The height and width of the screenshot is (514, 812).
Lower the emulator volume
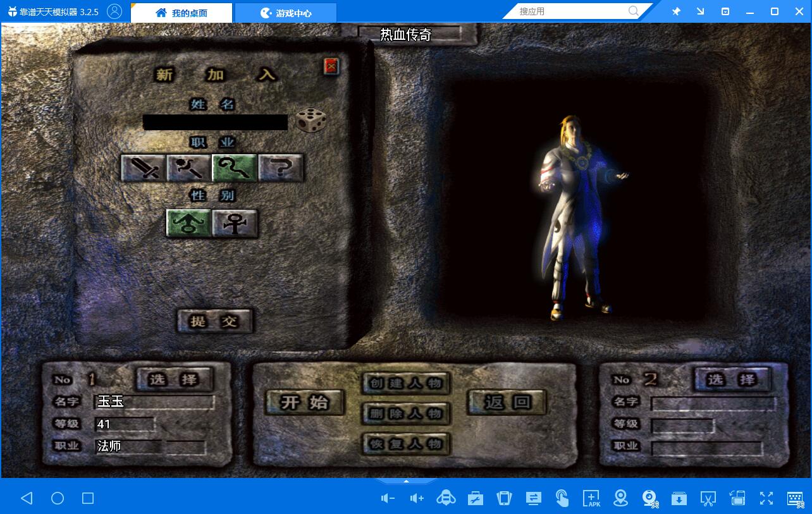388,498
